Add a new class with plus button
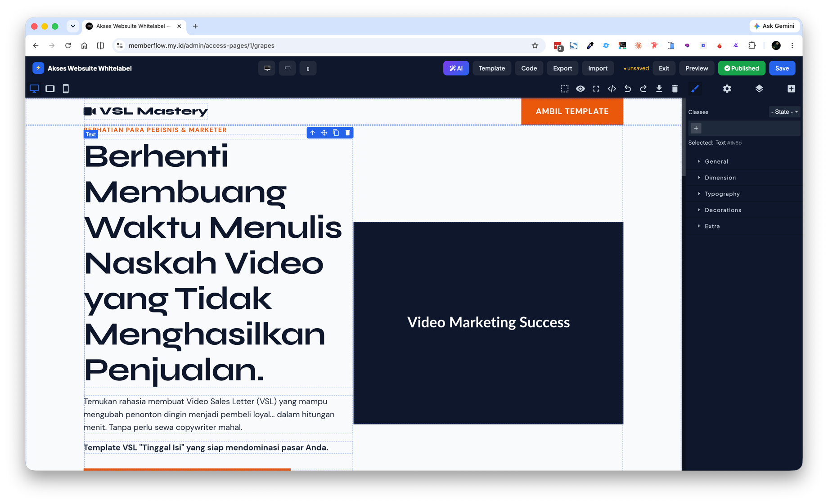The height and width of the screenshot is (504, 828). click(696, 128)
